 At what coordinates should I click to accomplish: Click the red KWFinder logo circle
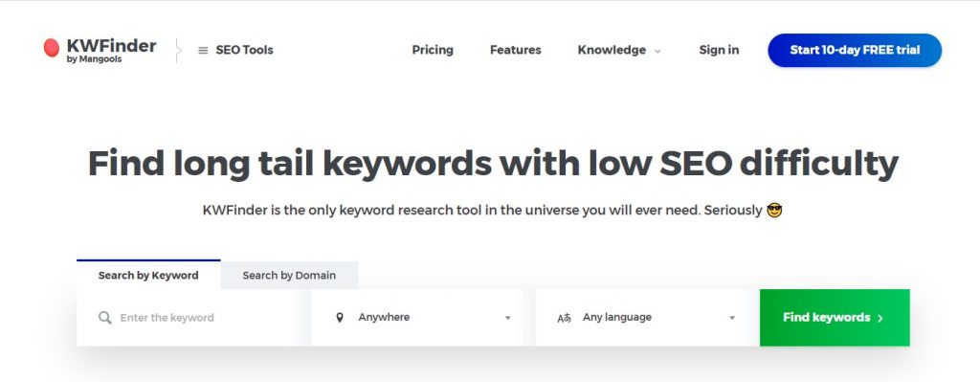(52, 48)
